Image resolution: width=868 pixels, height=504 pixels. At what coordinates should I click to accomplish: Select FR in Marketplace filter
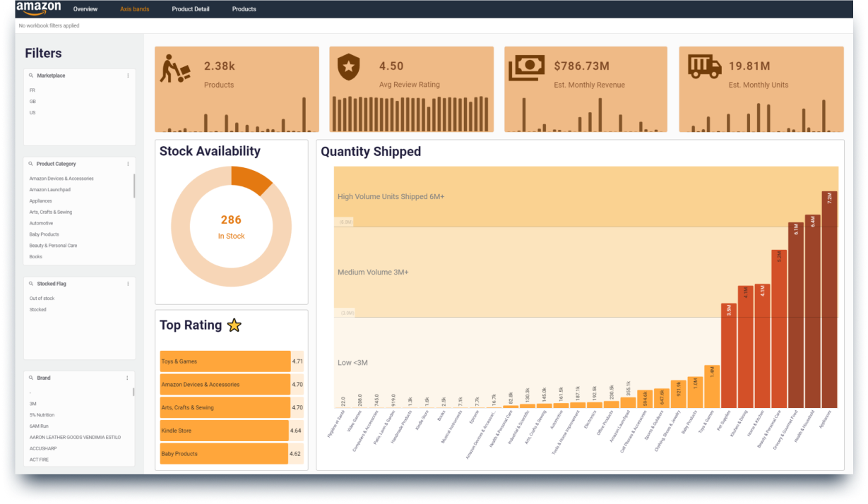(32, 90)
